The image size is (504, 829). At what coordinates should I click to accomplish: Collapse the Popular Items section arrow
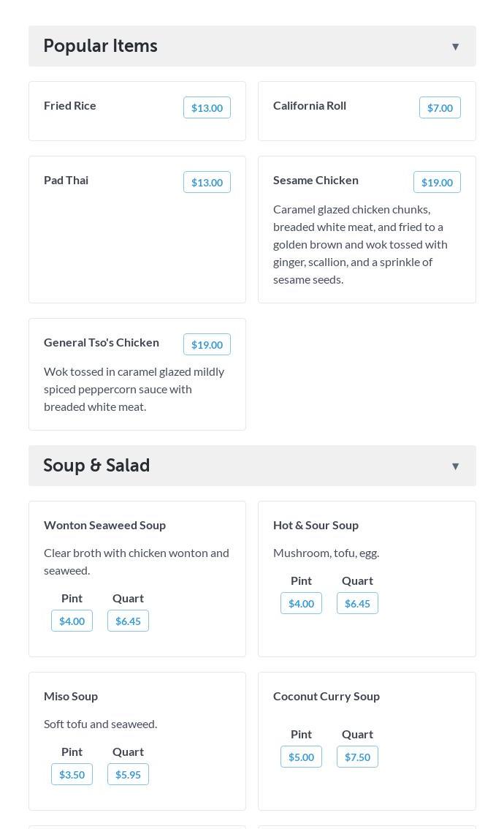pyautogui.click(x=455, y=47)
